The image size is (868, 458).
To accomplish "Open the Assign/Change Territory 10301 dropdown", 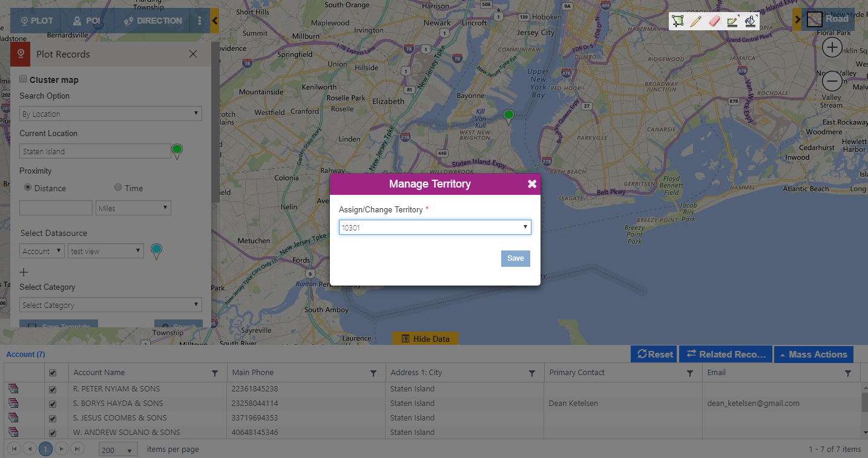I will coord(435,227).
